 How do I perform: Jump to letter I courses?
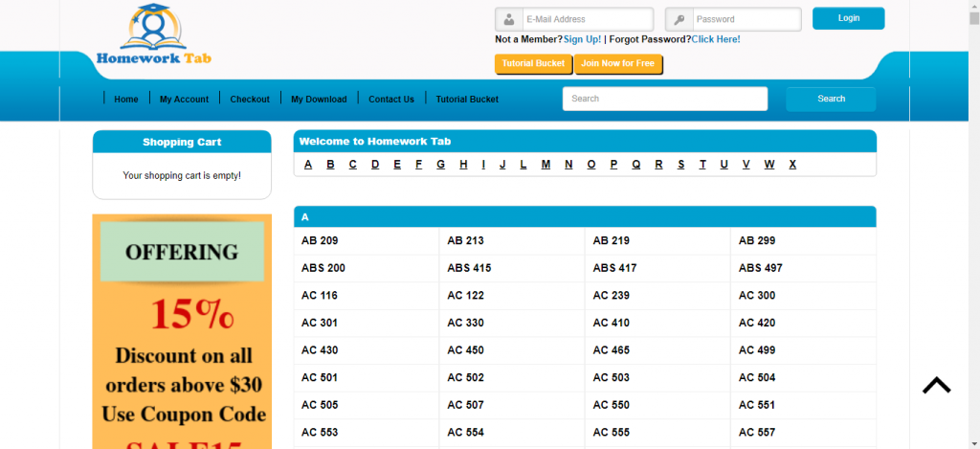tap(483, 165)
